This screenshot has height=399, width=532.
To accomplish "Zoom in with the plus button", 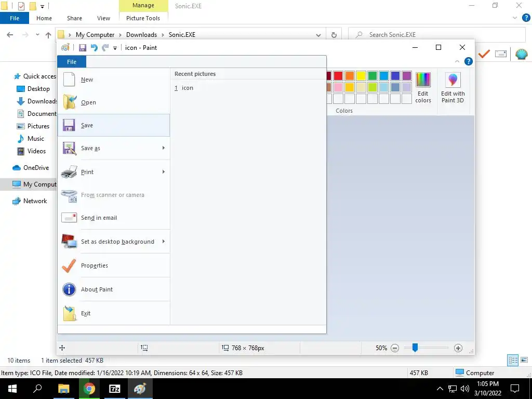I will point(458,348).
